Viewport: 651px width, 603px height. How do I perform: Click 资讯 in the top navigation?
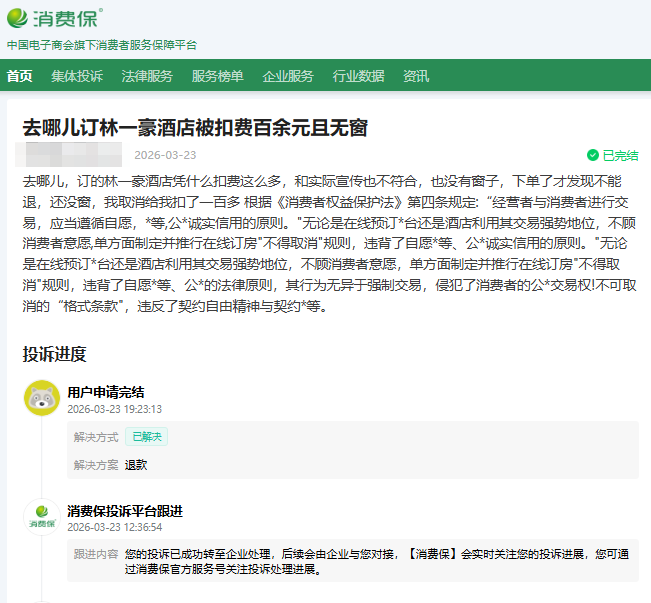tap(416, 76)
